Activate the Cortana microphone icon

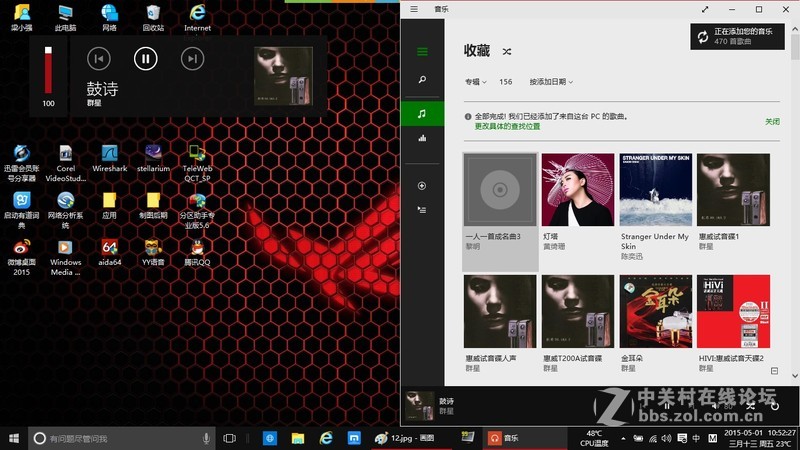coord(206,438)
